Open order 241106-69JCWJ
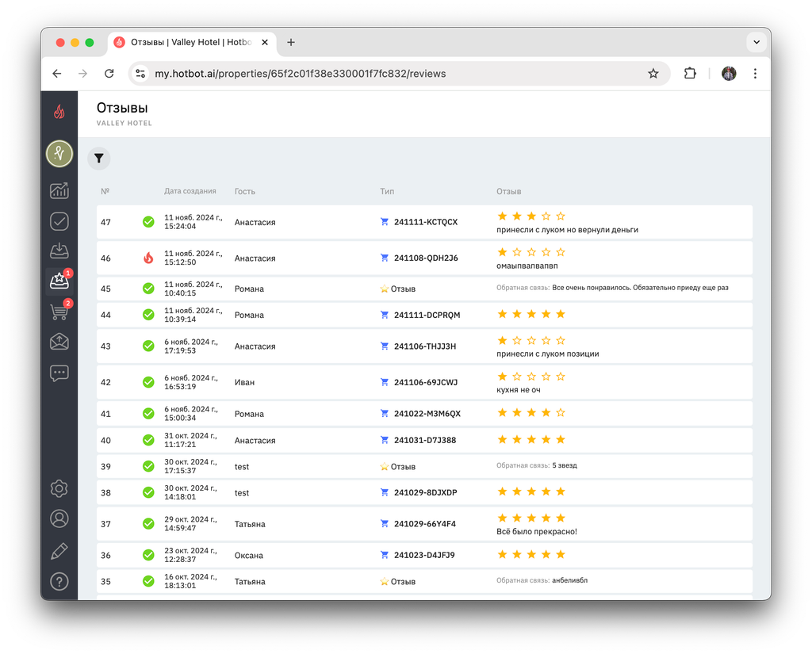The height and width of the screenshot is (654, 812). point(426,382)
